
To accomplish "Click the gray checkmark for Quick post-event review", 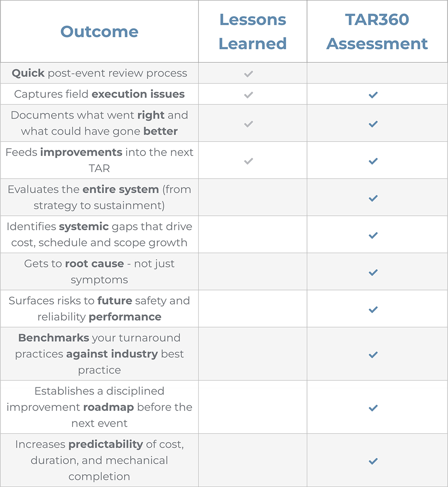I will (249, 74).
